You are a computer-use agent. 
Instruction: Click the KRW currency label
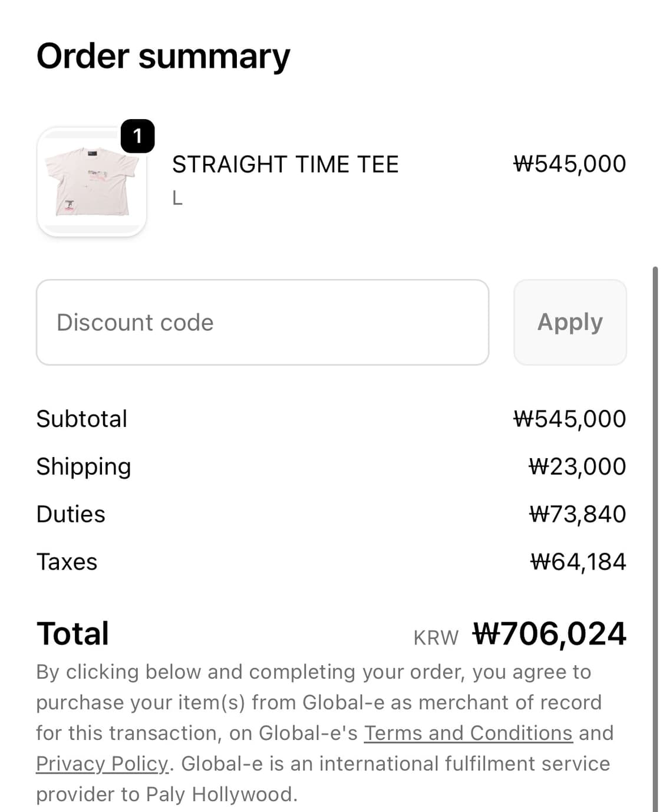[436, 637]
